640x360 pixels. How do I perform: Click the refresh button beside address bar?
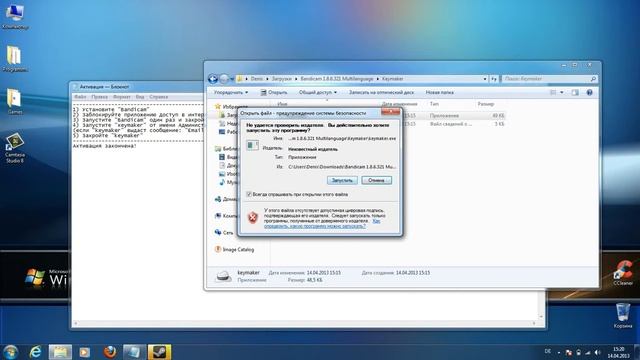click(494, 79)
